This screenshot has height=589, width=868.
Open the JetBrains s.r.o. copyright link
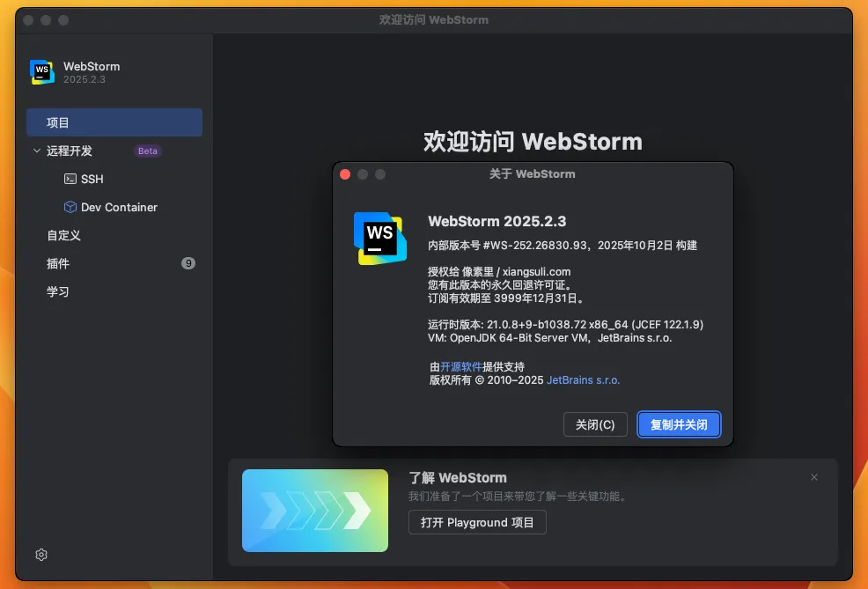pyautogui.click(x=583, y=380)
